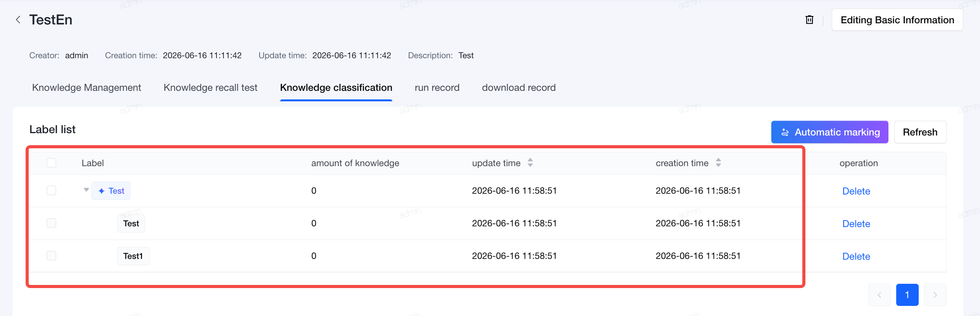Sort by creation time column
This screenshot has width=980, height=316.
718,163
